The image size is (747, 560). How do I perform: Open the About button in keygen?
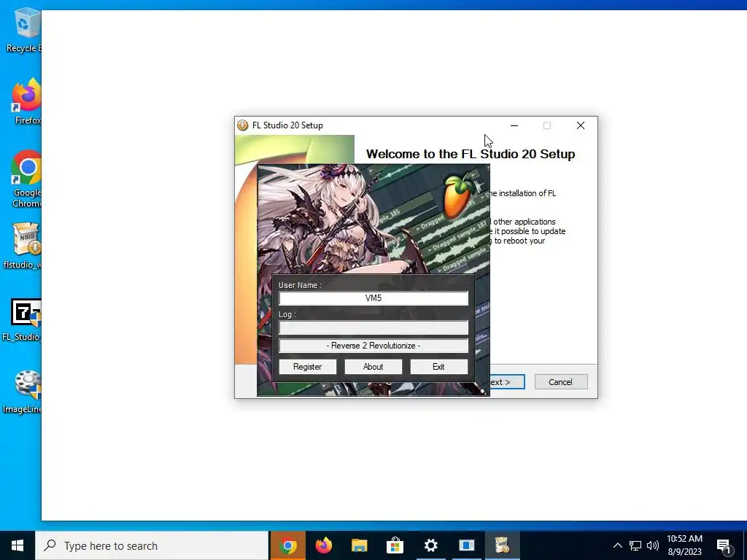point(373,367)
